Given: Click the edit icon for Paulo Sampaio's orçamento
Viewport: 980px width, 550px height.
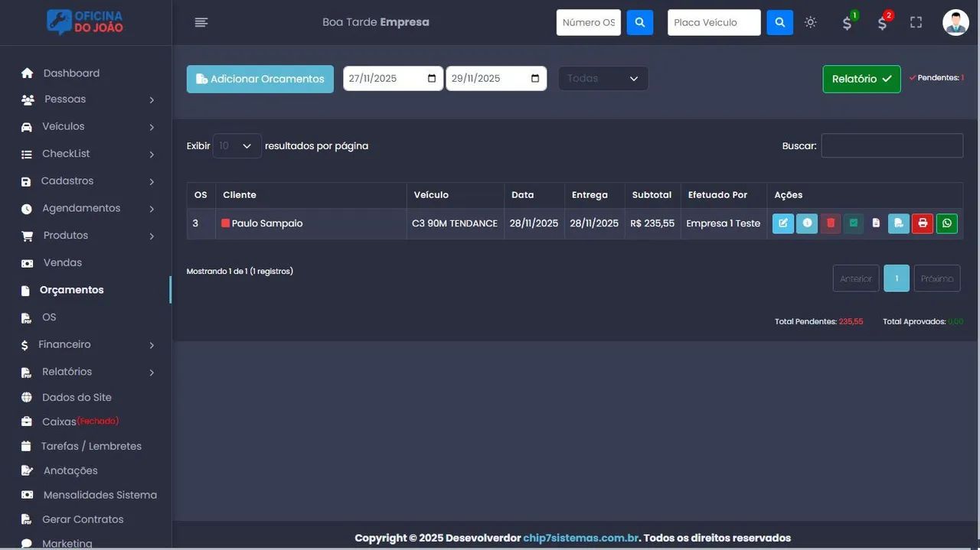Looking at the screenshot, I should [782, 223].
